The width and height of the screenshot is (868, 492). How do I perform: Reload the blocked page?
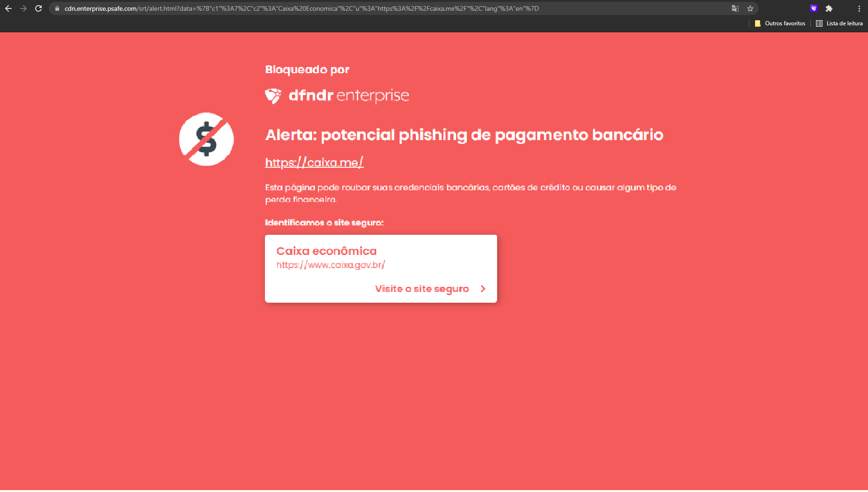[x=38, y=8]
